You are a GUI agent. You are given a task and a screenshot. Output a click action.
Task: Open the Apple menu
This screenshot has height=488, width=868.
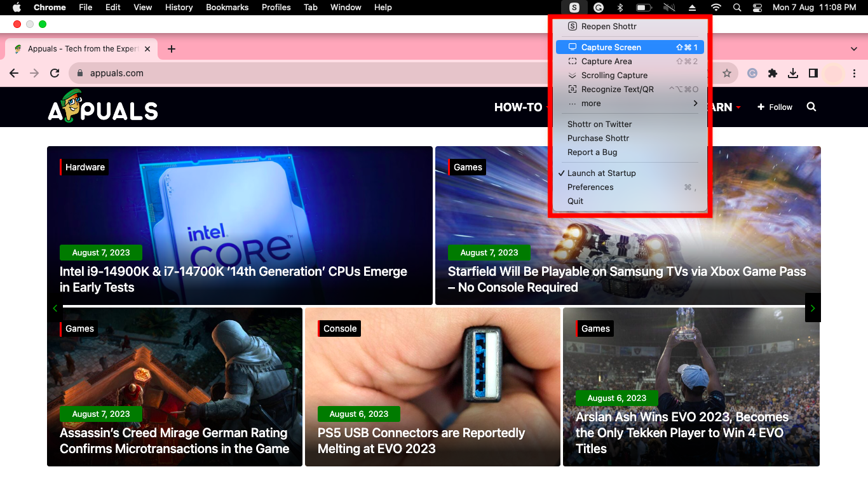17,8
